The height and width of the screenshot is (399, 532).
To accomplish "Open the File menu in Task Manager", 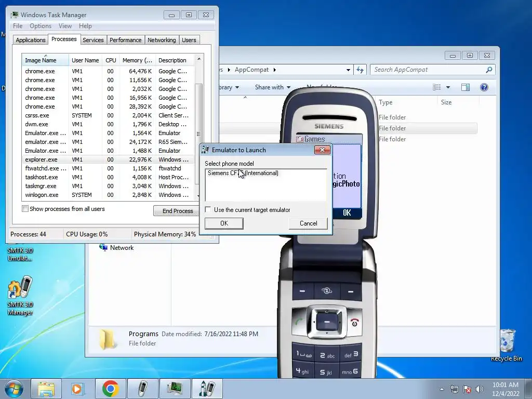I will (18, 26).
